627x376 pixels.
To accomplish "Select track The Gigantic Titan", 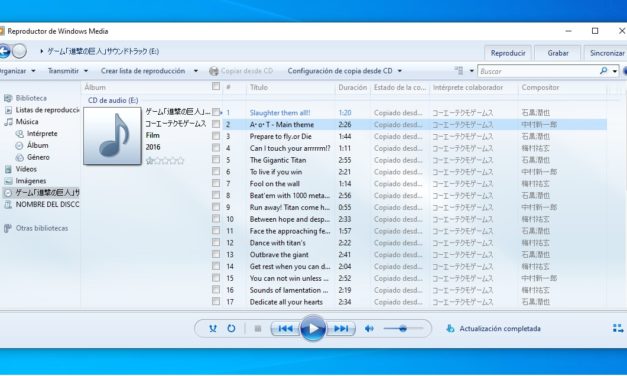I will (278, 160).
